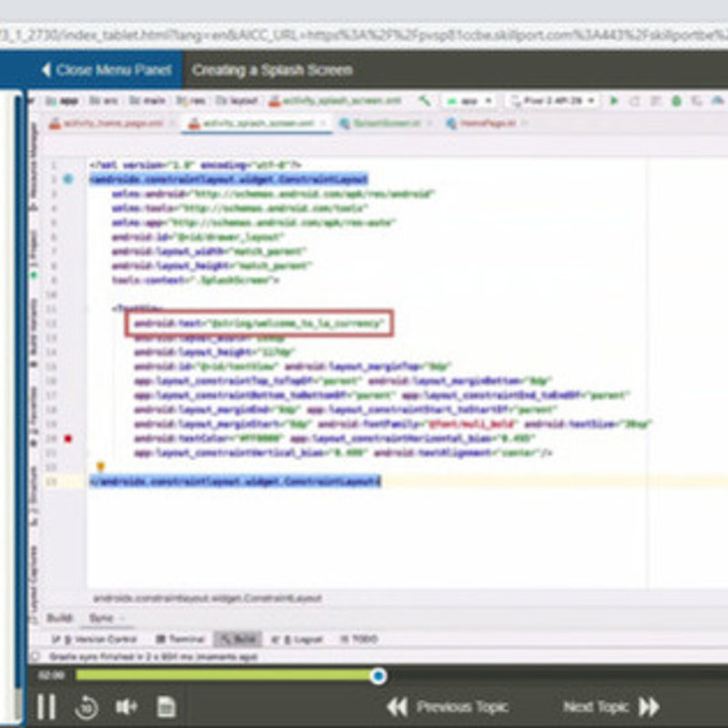Select the Sync tab in the Build panel
The image size is (728, 728).
[101, 618]
